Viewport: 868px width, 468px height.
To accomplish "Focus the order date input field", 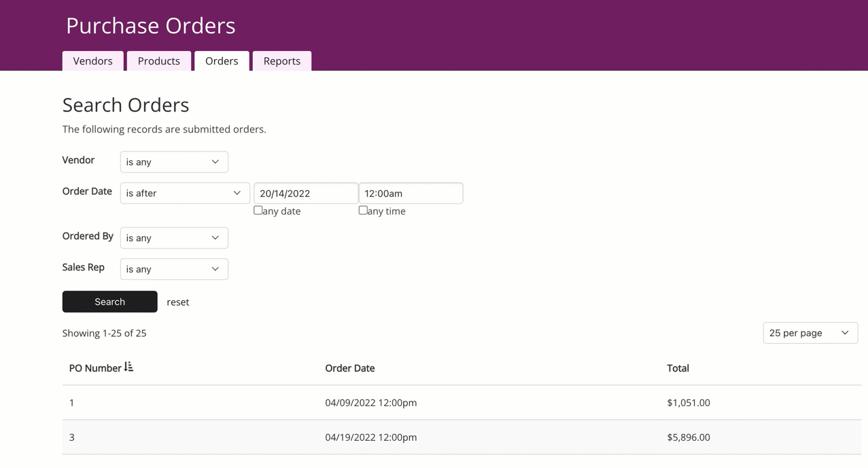I will 306,193.
